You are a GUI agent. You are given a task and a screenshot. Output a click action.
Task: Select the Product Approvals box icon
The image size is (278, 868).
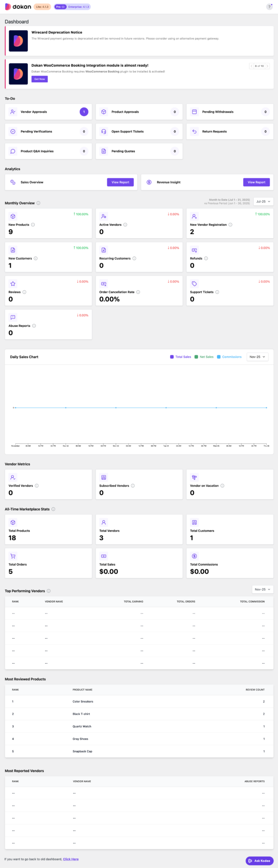[103, 112]
